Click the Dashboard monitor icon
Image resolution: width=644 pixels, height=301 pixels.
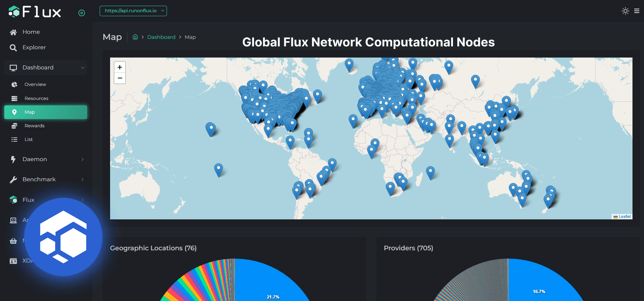(x=13, y=68)
